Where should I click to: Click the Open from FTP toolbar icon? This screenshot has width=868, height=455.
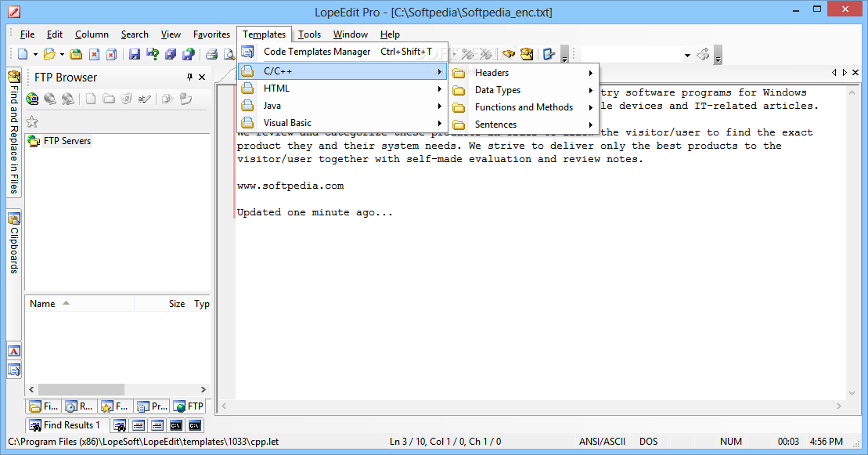(x=77, y=54)
